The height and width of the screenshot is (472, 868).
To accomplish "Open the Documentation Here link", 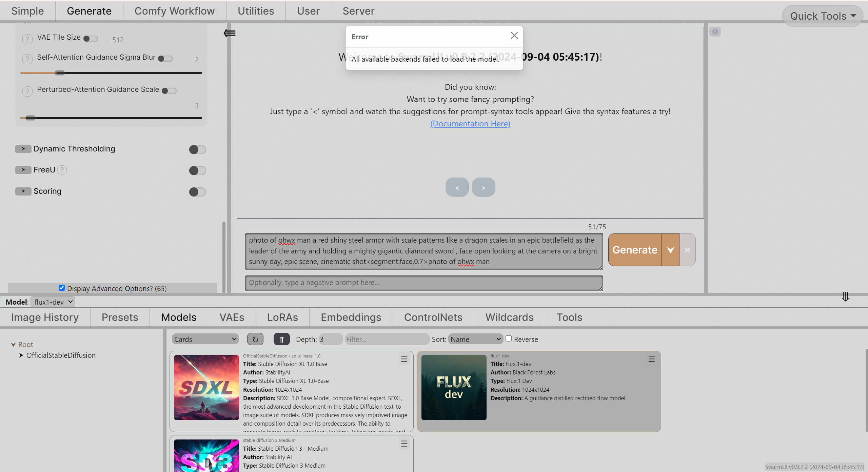I will point(470,124).
